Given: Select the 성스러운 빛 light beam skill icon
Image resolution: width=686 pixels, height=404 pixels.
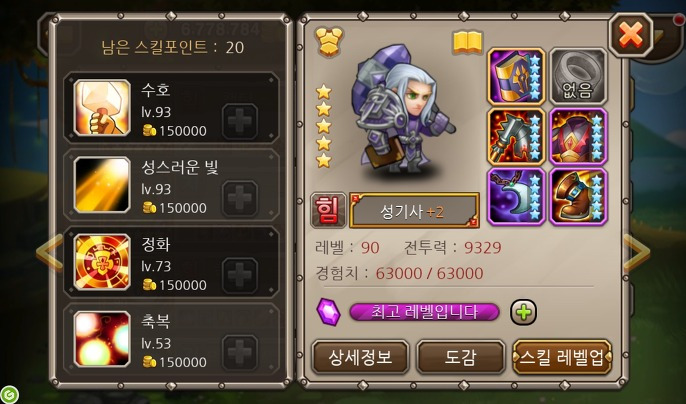Looking at the screenshot, I should click(x=102, y=185).
